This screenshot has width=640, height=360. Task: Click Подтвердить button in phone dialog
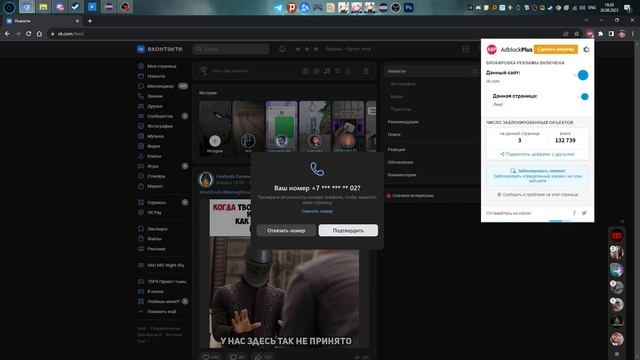(x=348, y=231)
